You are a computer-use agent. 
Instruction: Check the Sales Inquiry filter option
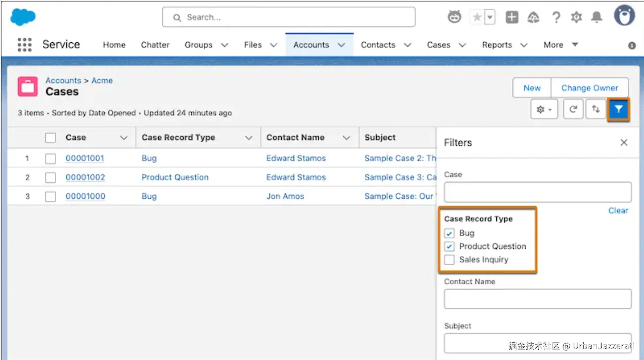point(449,260)
